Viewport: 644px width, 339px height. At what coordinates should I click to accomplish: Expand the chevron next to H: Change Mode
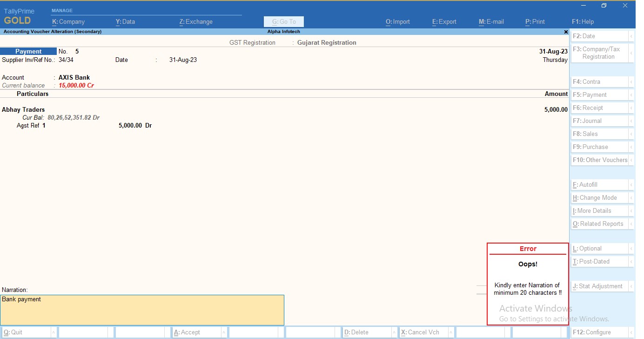(x=632, y=197)
